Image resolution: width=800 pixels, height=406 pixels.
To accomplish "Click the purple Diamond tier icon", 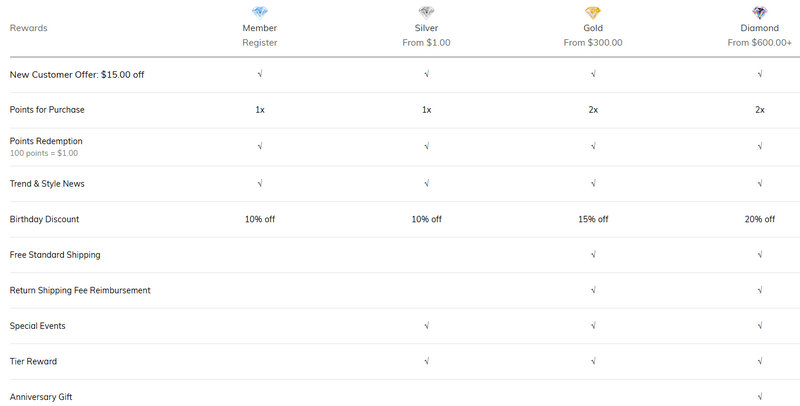I will 760,12.
